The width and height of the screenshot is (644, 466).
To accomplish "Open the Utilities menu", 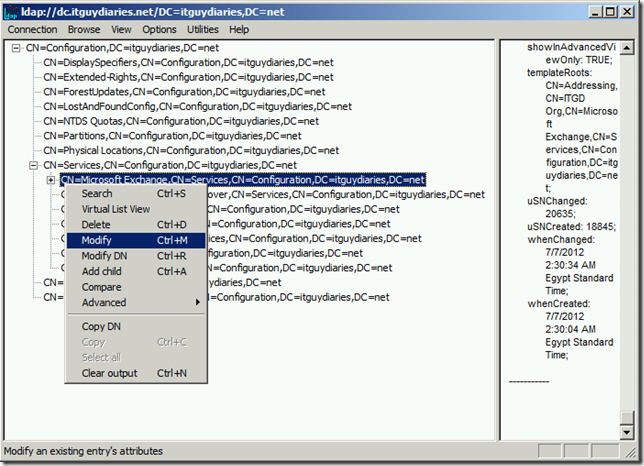I will [x=203, y=30].
